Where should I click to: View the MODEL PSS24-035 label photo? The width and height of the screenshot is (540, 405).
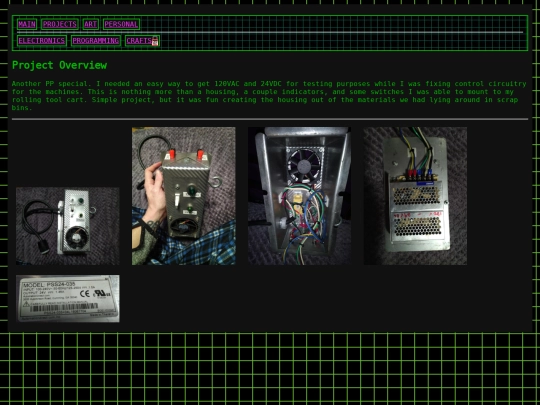coord(68,299)
